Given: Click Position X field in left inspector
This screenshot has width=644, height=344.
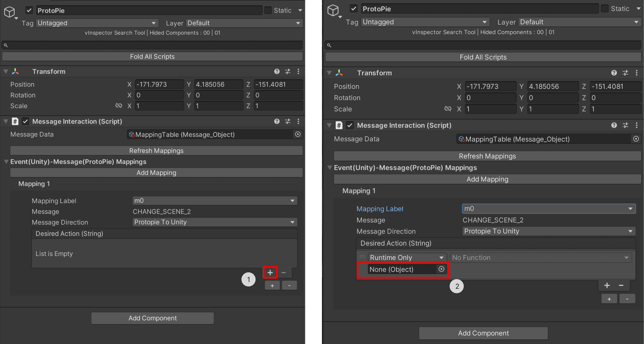Looking at the screenshot, I should pyautogui.click(x=159, y=84).
